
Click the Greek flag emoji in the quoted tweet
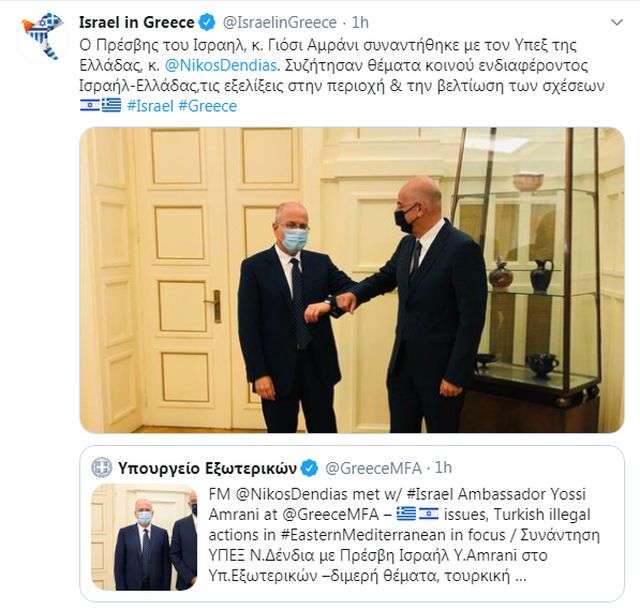(x=406, y=514)
